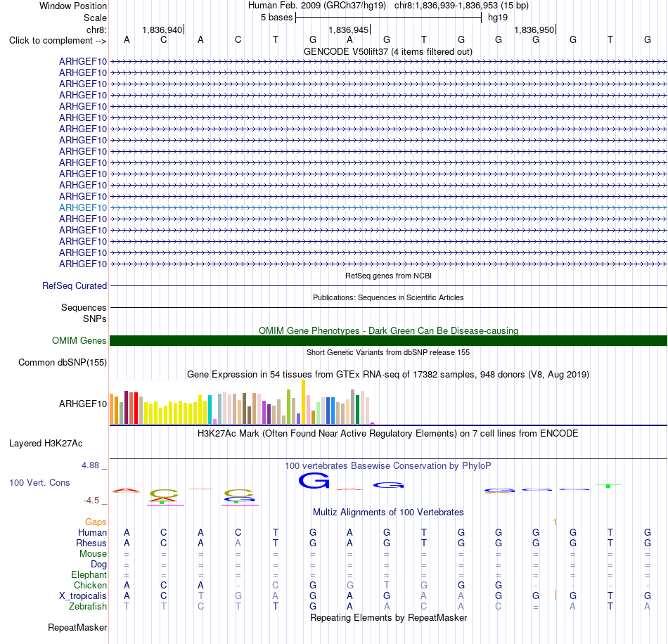The height and width of the screenshot is (644, 668).
Task: Click the OMIM Gene Phenotypes track title
Action: point(388,330)
